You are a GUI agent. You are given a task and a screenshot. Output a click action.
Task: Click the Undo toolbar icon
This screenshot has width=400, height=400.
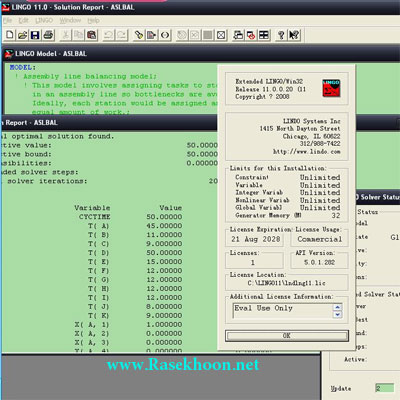coord(109,35)
